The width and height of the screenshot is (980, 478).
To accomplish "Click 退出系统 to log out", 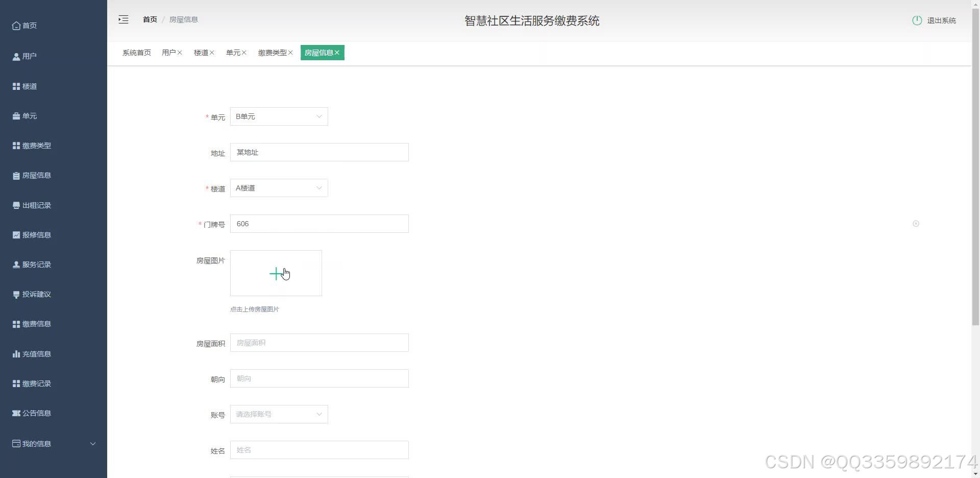I will [x=942, y=20].
